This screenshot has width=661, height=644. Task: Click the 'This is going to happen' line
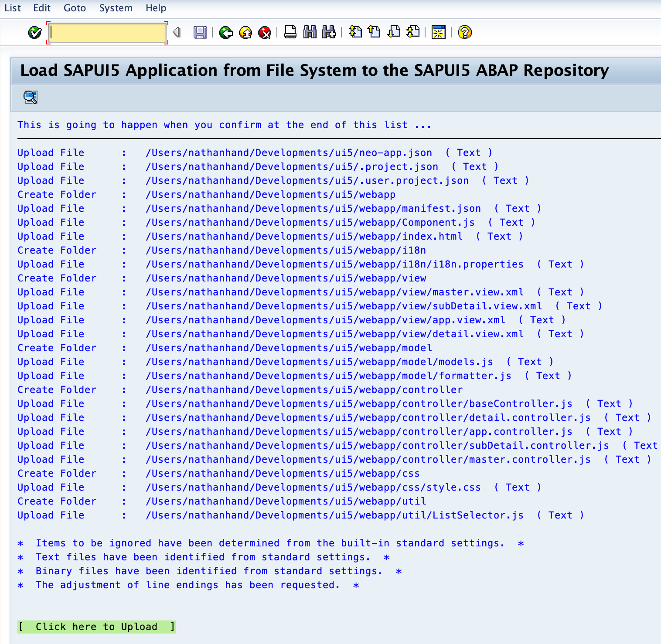[x=225, y=125]
